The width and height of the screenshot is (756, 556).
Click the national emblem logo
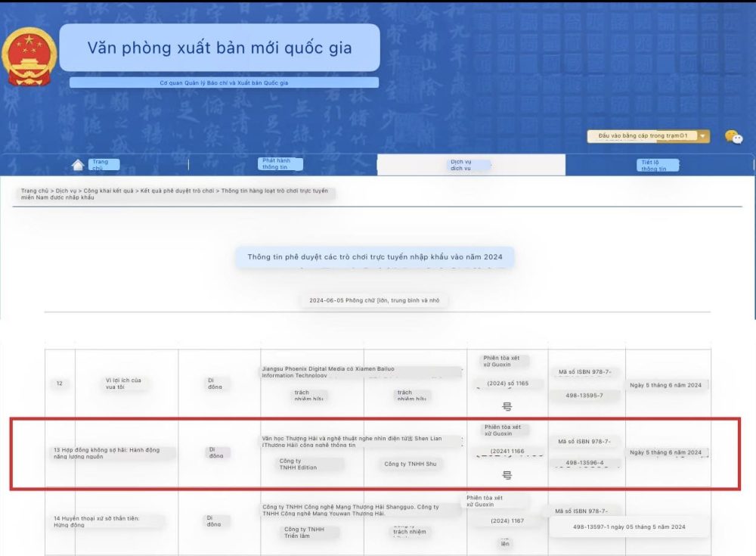point(29,57)
